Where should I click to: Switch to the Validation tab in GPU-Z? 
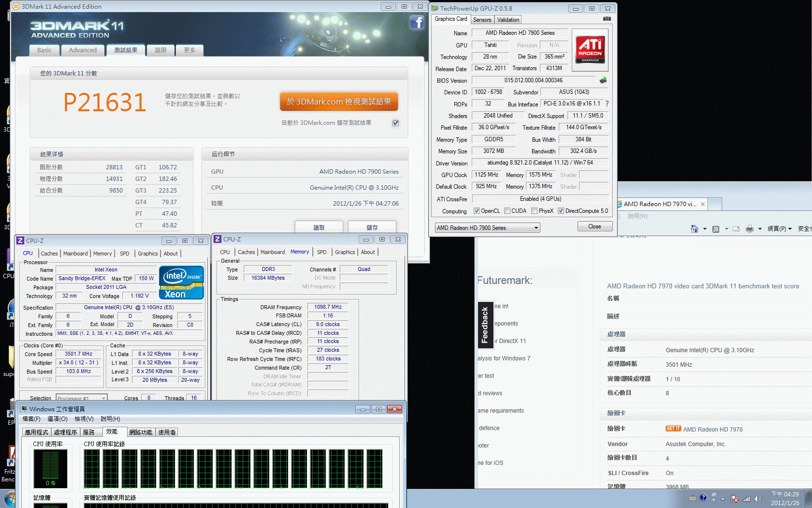(x=508, y=20)
